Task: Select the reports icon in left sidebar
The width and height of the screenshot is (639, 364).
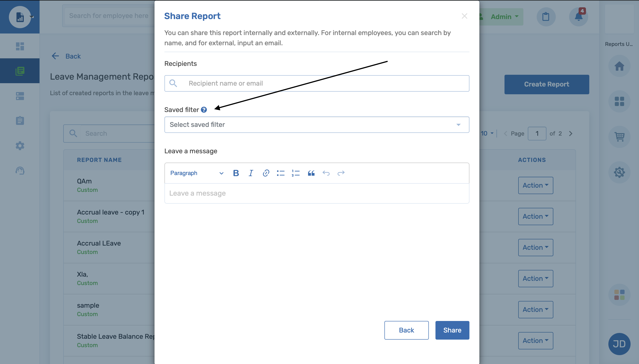Action: (20, 71)
